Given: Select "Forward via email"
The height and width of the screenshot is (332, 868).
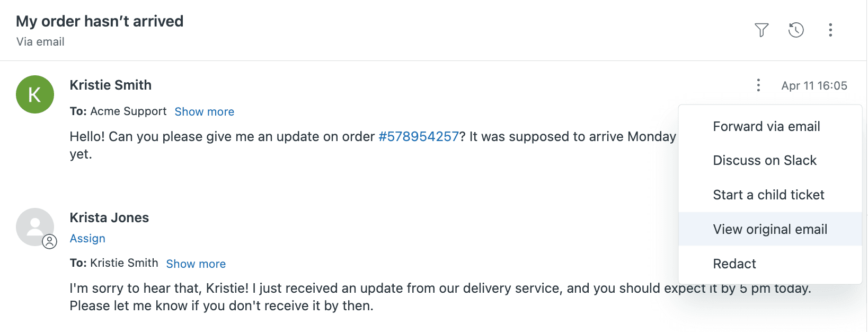Looking at the screenshot, I should 766,126.
